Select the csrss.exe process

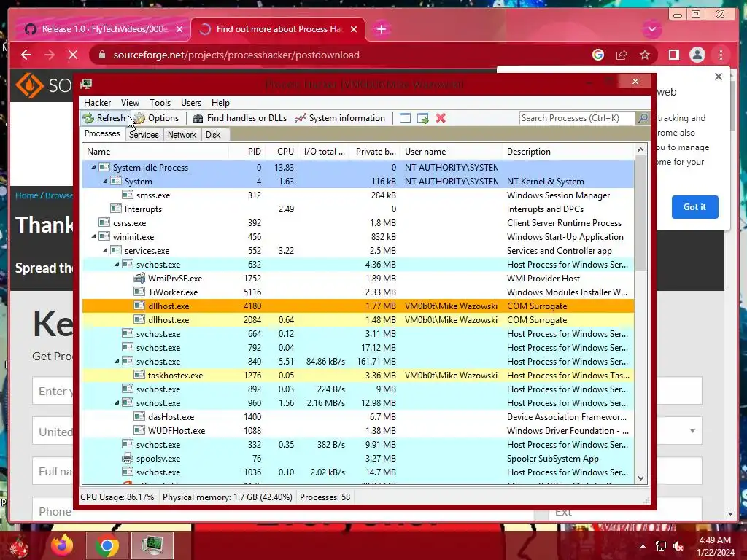tap(357, 223)
